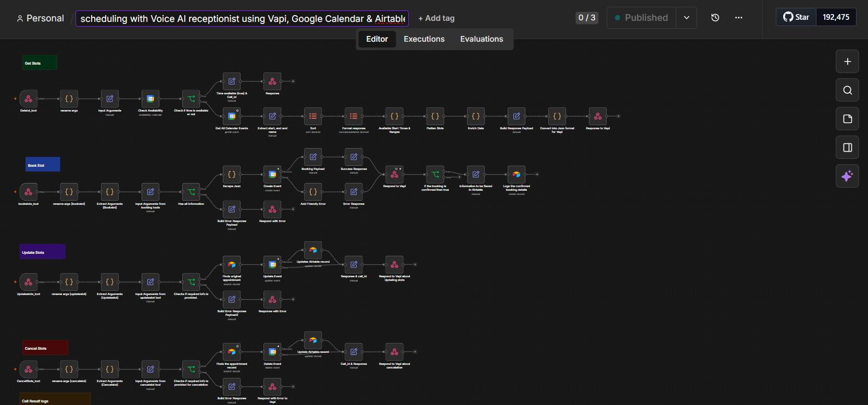This screenshot has height=405, width=868.
Task: Open the 'rename args' code node in Get Slots
Action: coord(69,99)
